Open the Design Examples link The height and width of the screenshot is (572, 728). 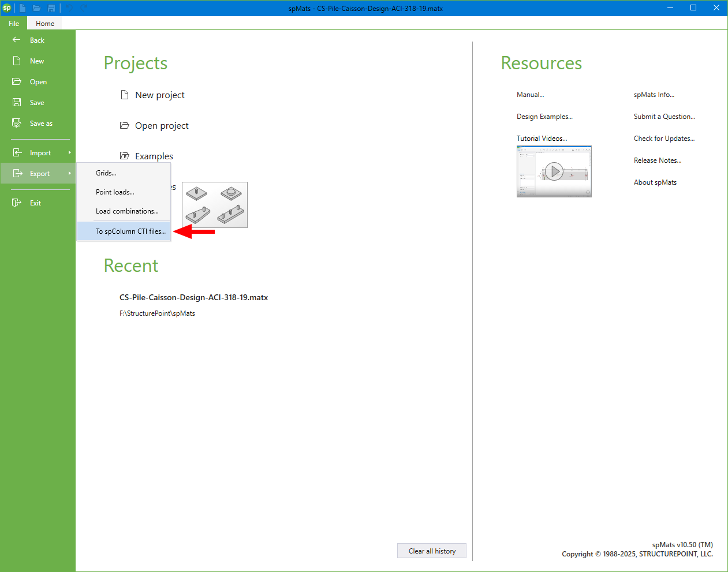(x=544, y=116)
